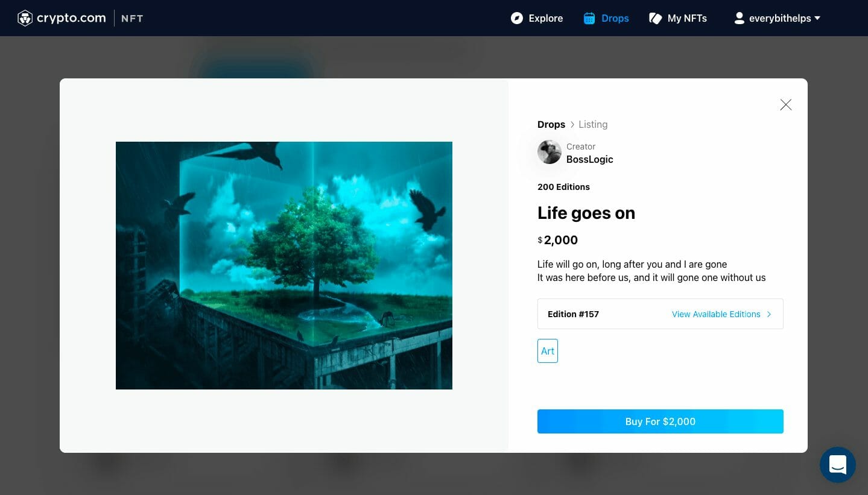
Task: Click description line 'Life will go on, long after'
Action: [x=632, y=264]
